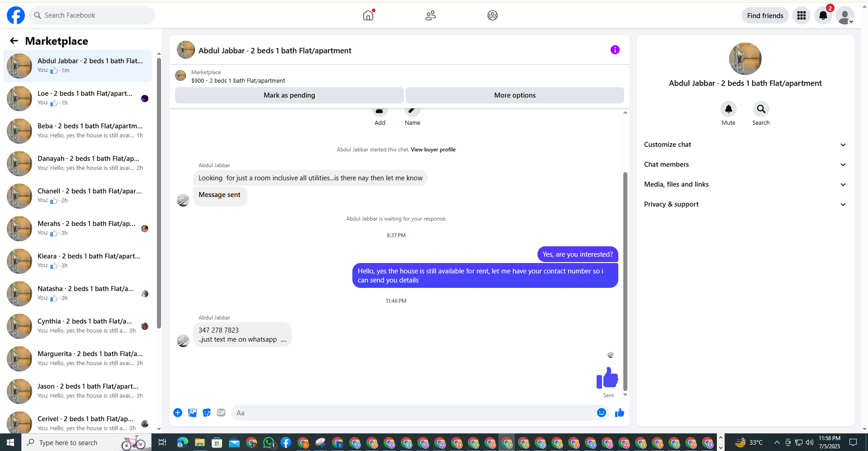
Task: Open View buyer profile link
Action: pos(433,150)
